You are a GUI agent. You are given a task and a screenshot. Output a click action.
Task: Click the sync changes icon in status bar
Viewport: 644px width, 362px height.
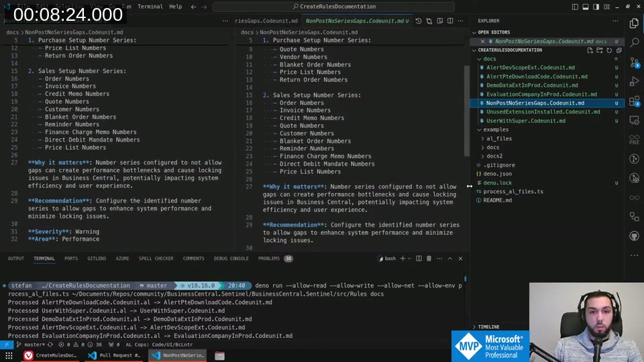coord(50,345)
